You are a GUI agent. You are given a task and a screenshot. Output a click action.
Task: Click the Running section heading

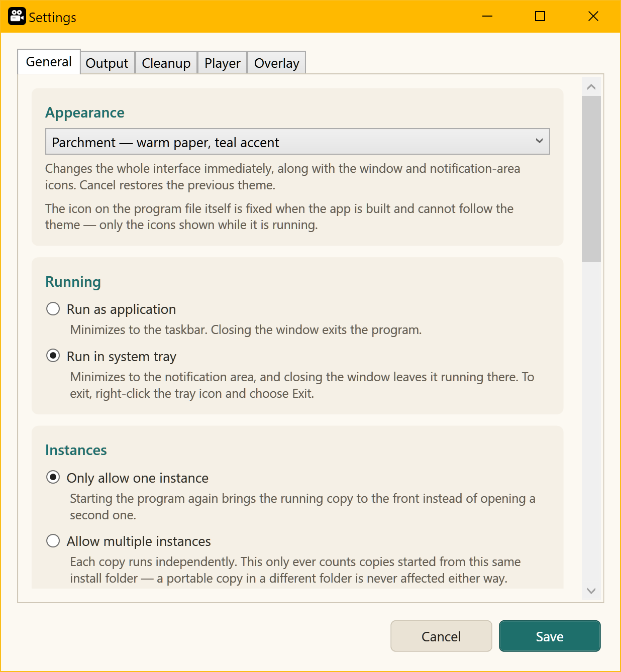[x=73, y=282]
